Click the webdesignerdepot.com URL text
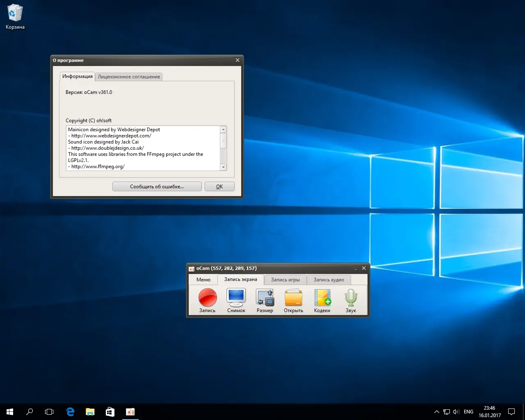 [x=111, y=136]
